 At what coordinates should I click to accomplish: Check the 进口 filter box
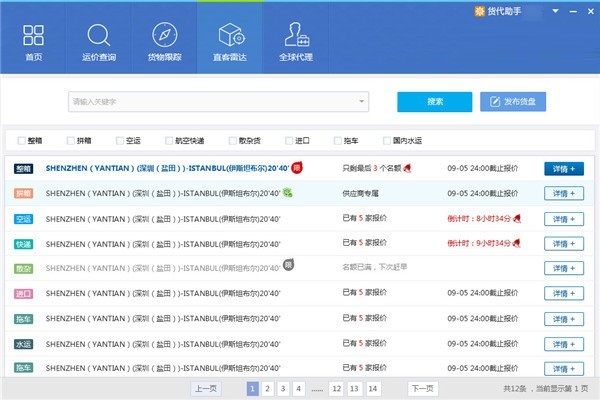tap(289, 141)
